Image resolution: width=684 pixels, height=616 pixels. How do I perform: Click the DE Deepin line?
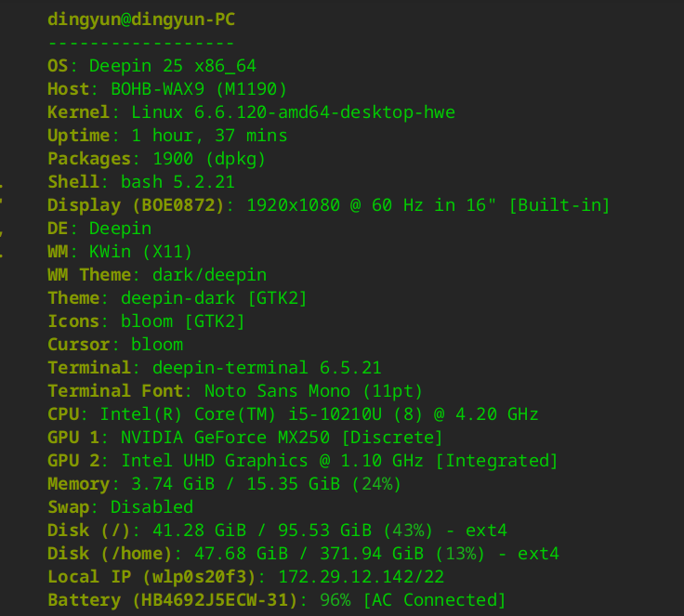point(99,229)
